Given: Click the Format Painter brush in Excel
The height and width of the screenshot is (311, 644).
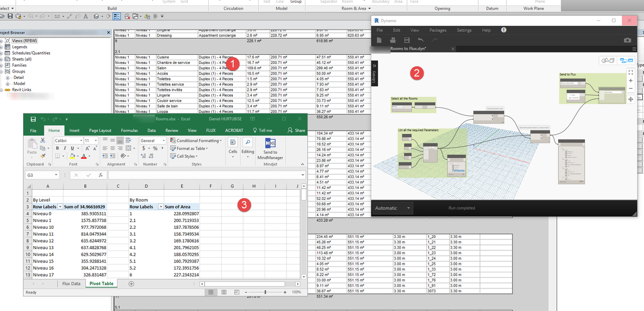Looking at the screenshot, I should [43, 156].
